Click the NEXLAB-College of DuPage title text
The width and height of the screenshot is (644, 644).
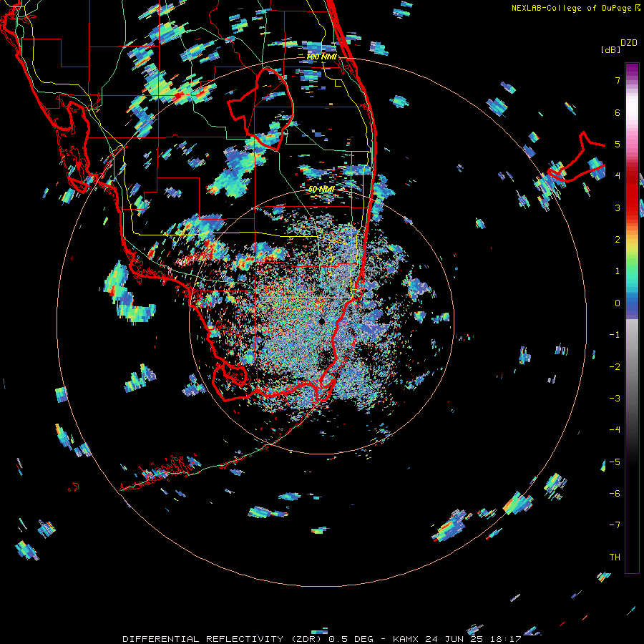tap(573, 8)
